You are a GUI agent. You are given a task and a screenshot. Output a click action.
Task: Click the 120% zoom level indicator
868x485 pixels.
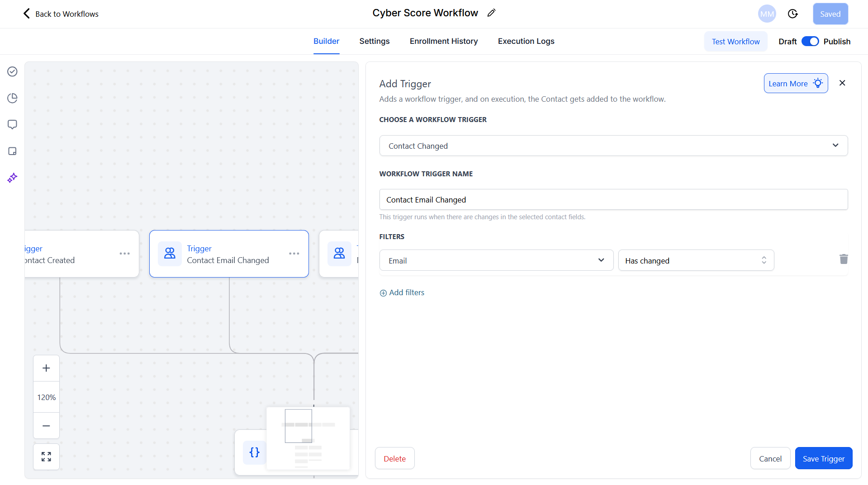(46, 397)
